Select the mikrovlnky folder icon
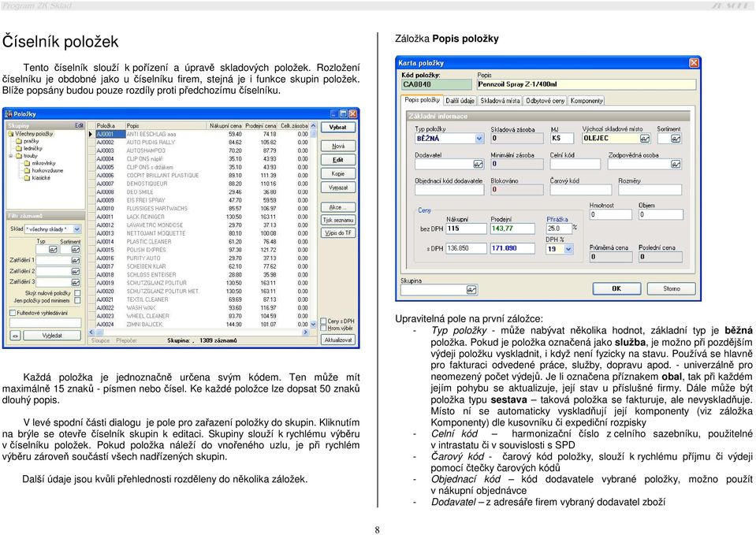Image resolution: width=756 pixels, height=535 pixels. click(x=28, y=163)
